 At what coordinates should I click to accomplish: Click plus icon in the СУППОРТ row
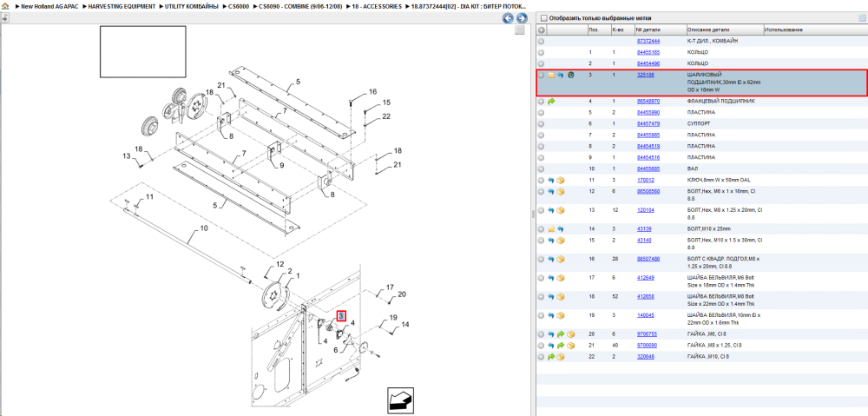(x=542, y=124)
